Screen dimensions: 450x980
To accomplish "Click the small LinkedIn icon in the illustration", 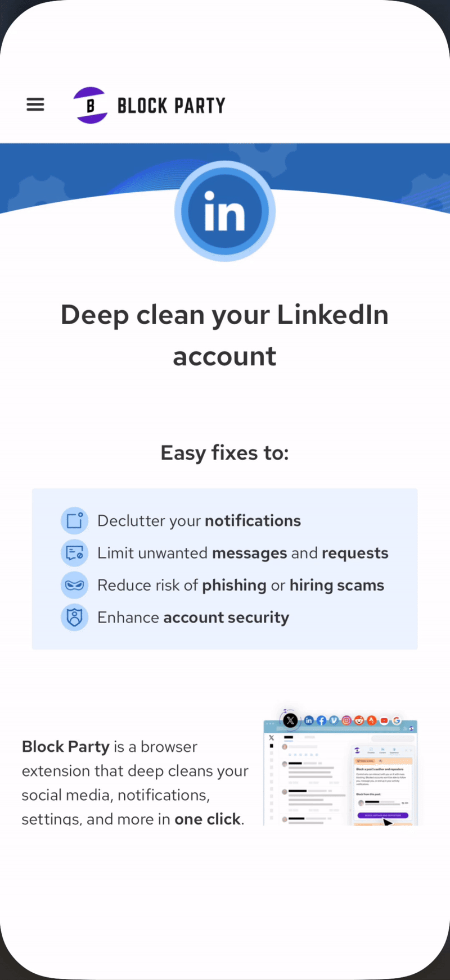I will point(309,720).
